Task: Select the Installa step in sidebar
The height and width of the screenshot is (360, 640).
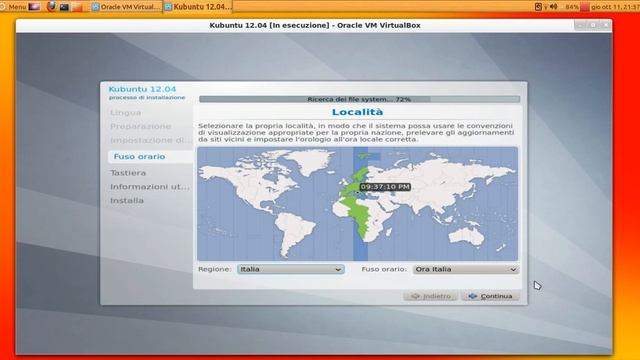Action: click(127, 201)
